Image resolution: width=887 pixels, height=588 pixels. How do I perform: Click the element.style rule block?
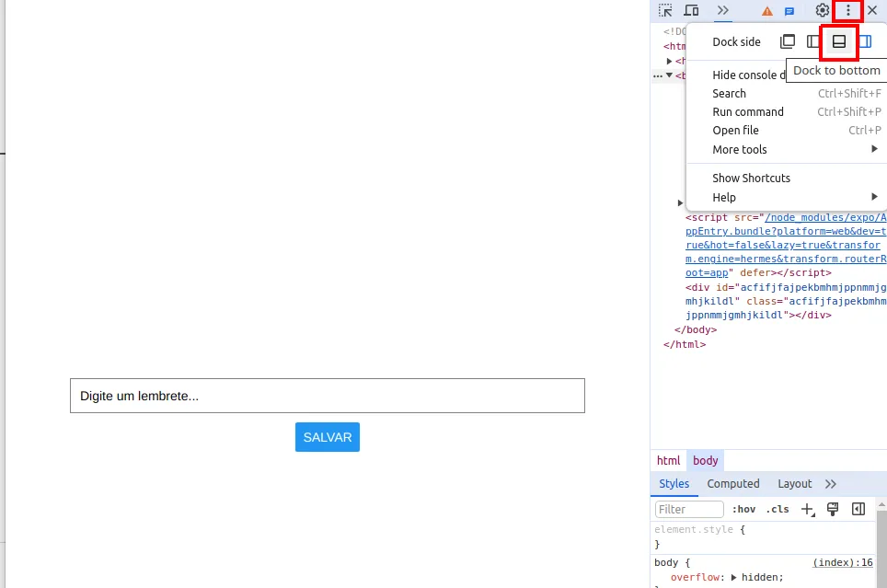click(x=763, y=536)
